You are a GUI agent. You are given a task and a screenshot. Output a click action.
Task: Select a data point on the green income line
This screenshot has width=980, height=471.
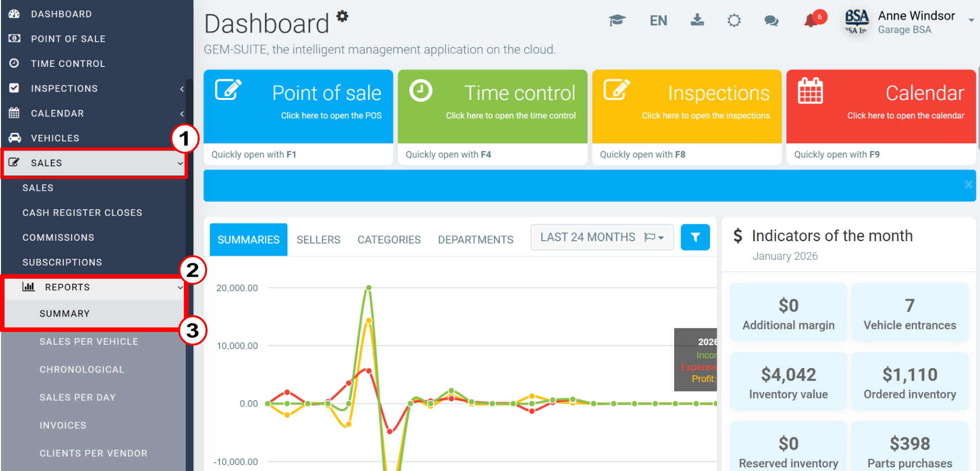(x=368, y=288)
